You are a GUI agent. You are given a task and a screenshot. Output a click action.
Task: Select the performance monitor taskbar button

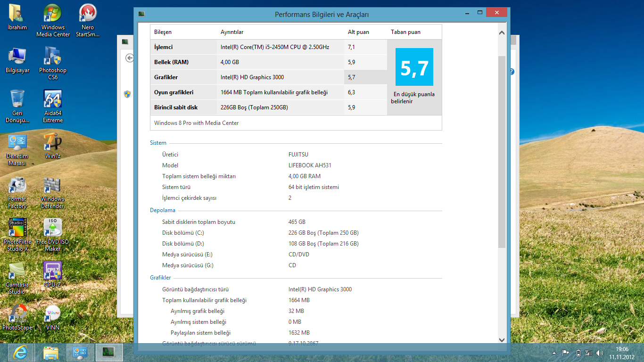[x=109, y=352]
